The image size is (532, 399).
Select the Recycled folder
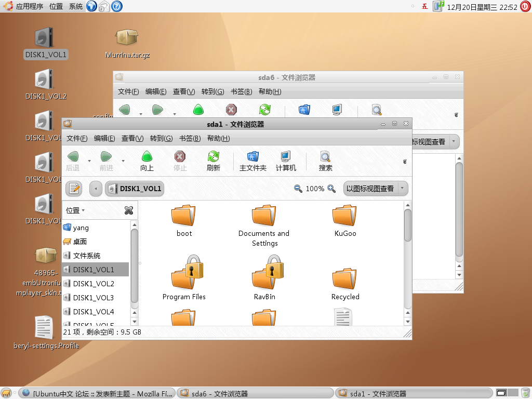point(345,284)
